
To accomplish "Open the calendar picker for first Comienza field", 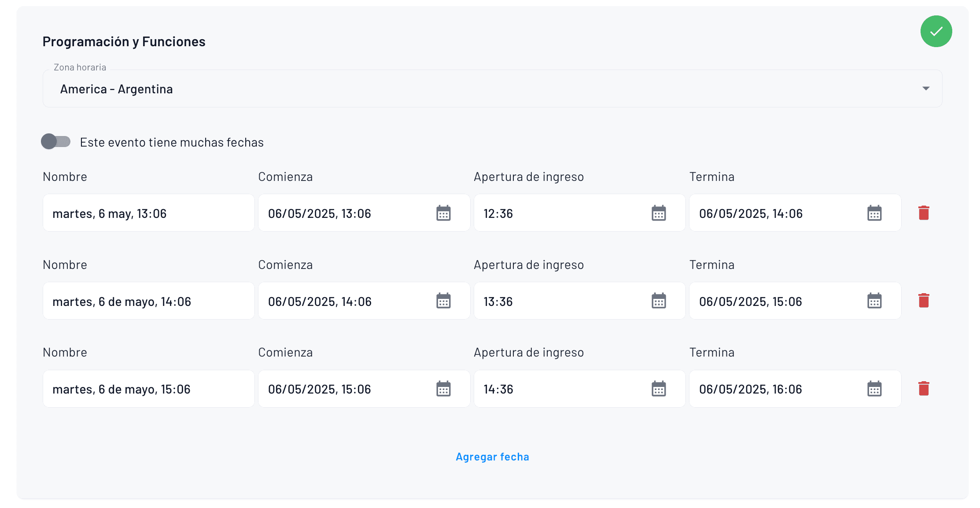I will coord(444,213).
